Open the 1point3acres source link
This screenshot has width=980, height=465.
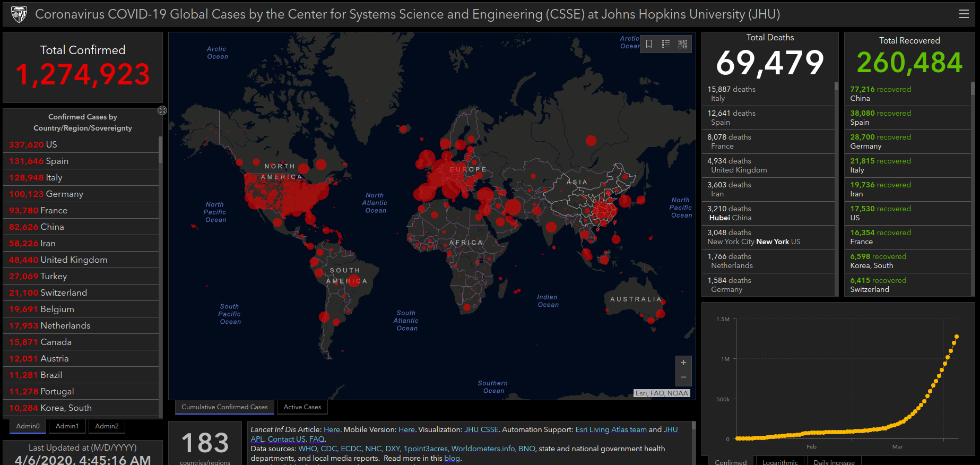pos(426,449)
